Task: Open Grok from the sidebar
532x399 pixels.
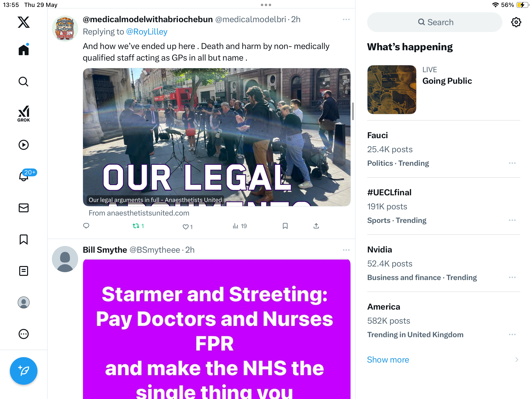Action: click(24, 114)
